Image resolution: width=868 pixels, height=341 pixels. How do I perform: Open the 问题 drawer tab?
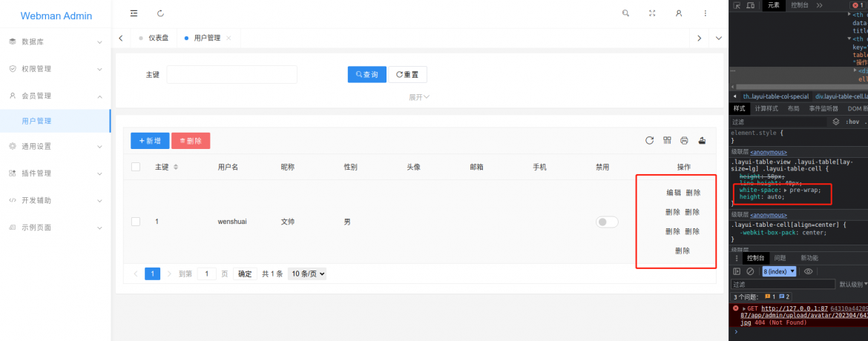pyautogui.click(x=780, y=258)
